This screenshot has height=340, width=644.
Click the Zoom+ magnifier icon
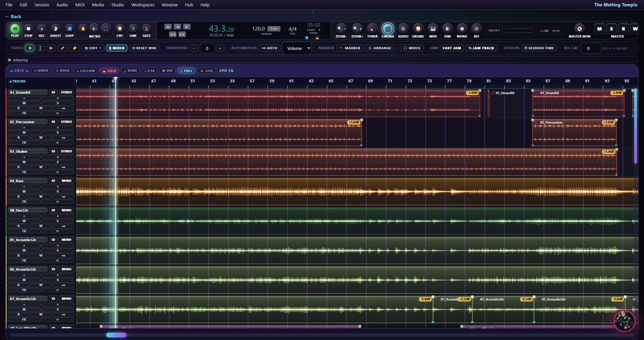[x=357, y=29]
